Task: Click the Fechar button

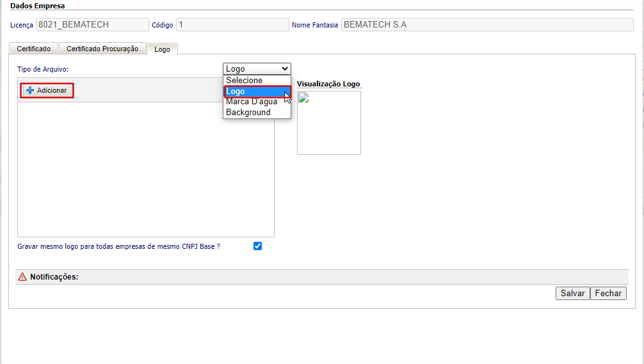Action: pyautogui.click(x=608, y=293)
